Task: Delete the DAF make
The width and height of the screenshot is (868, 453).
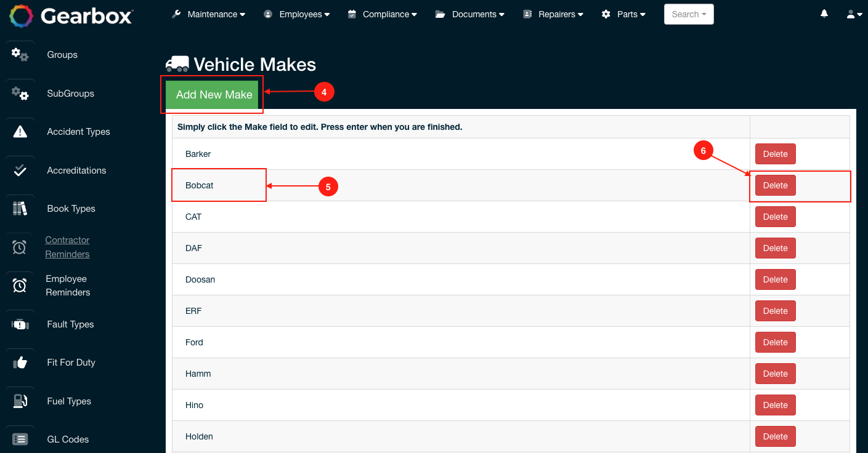Action: (776, 248)
